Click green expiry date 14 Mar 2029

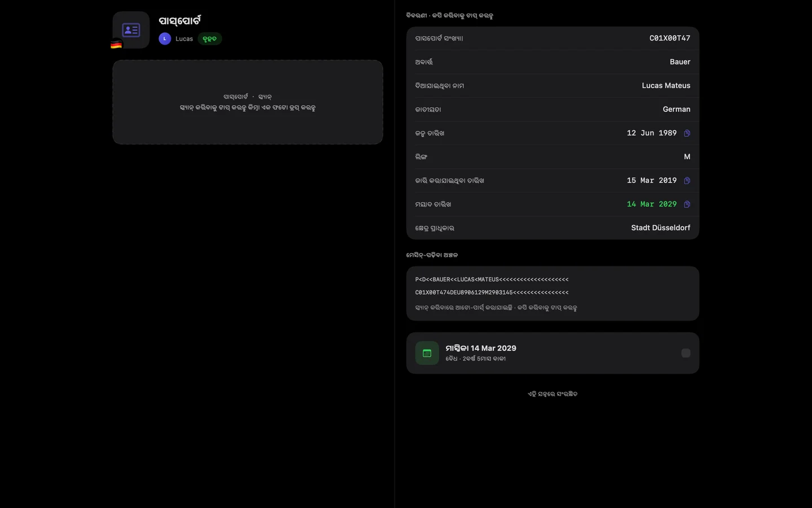tap(651, 204)
